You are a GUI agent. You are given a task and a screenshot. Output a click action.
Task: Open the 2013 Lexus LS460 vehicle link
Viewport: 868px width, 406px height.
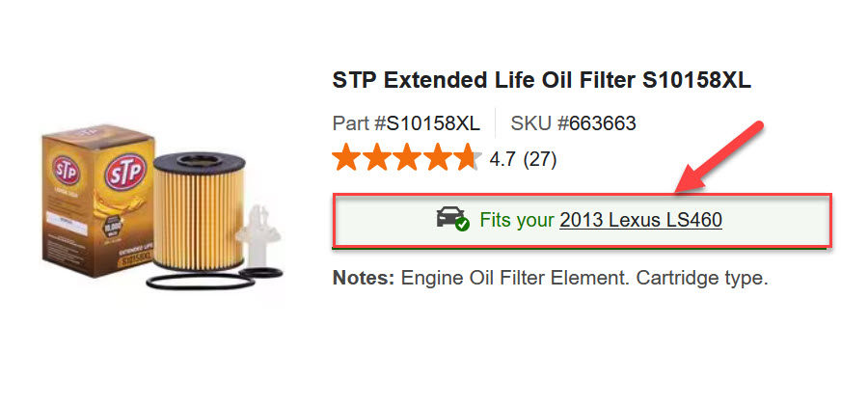(x=640, y=221)
